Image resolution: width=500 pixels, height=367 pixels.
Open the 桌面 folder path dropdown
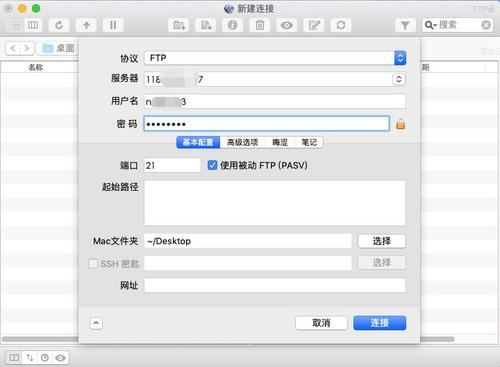[58, 48]
